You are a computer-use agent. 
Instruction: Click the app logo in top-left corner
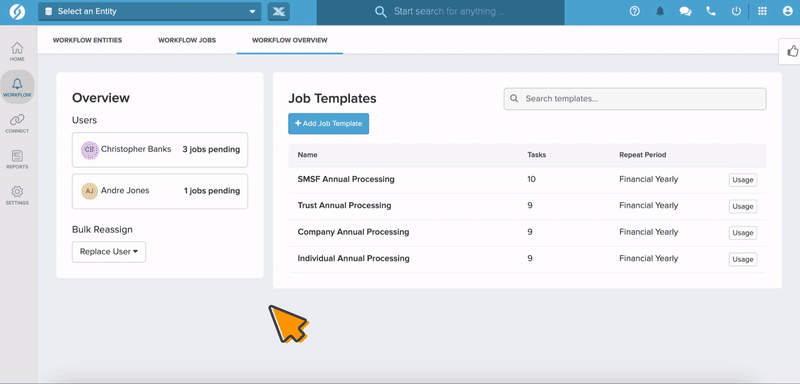click(x=17, y=11)
